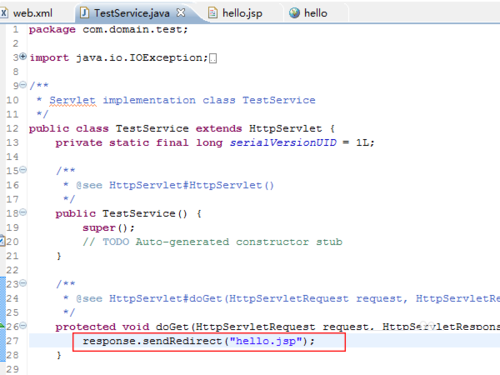Click the line number 12 in gutter
The height and width of the screenshot is (375, 500).
click(13, 128)
